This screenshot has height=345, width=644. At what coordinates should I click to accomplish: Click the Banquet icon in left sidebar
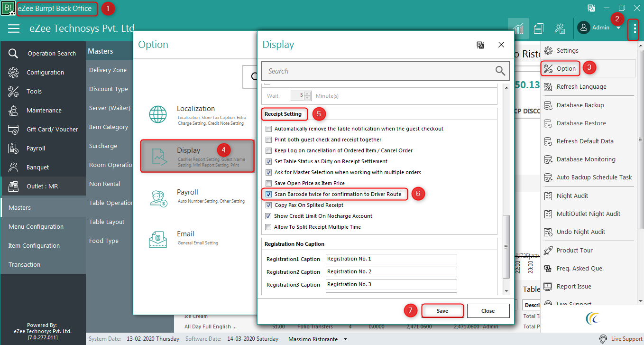coord(13,167)
